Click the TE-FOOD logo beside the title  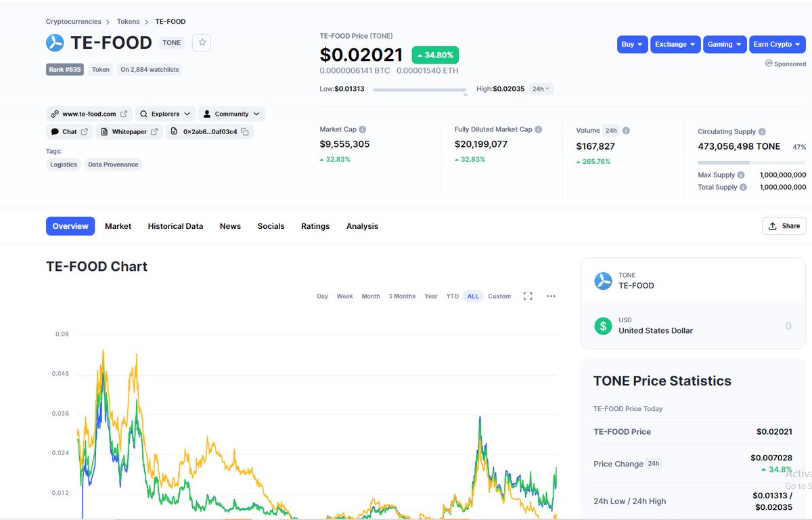pos(55,43)
